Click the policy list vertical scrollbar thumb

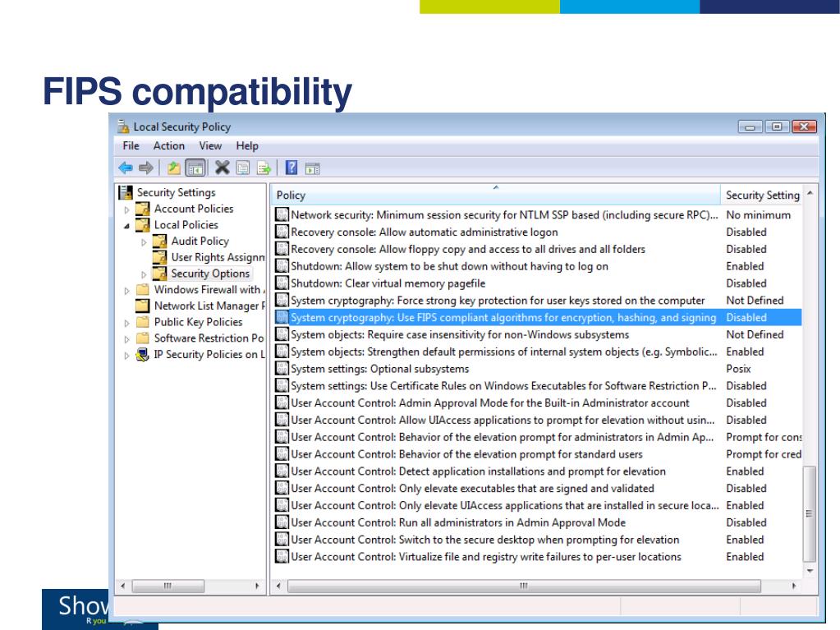click(810, 513)
